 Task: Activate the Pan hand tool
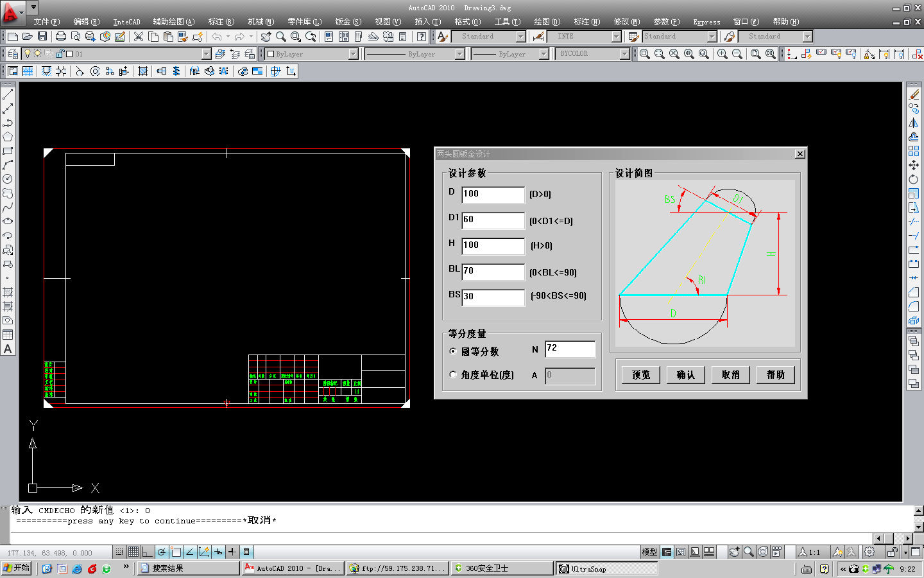click(x=266, y=37)
